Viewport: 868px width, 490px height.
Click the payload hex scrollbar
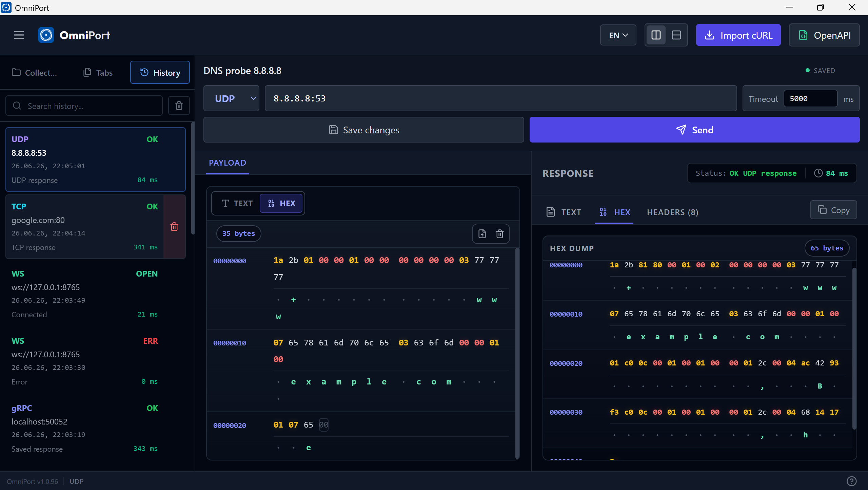(x=517, y=353)
